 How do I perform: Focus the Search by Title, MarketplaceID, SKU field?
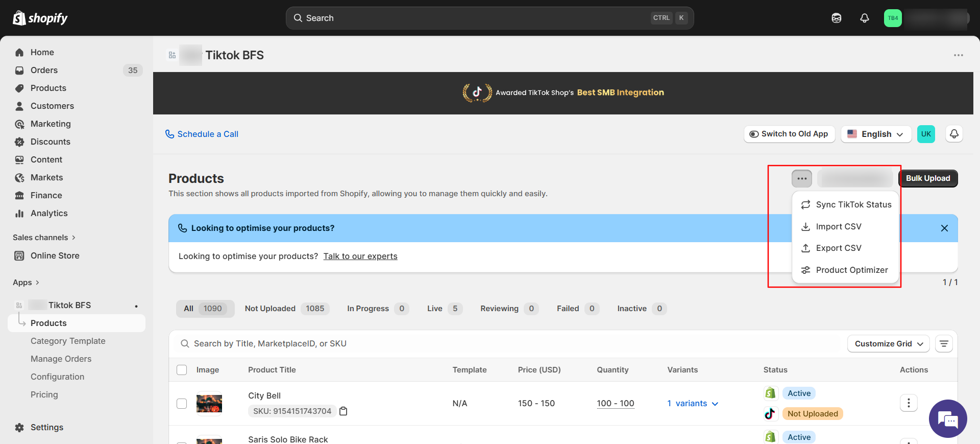click(510, 344)
